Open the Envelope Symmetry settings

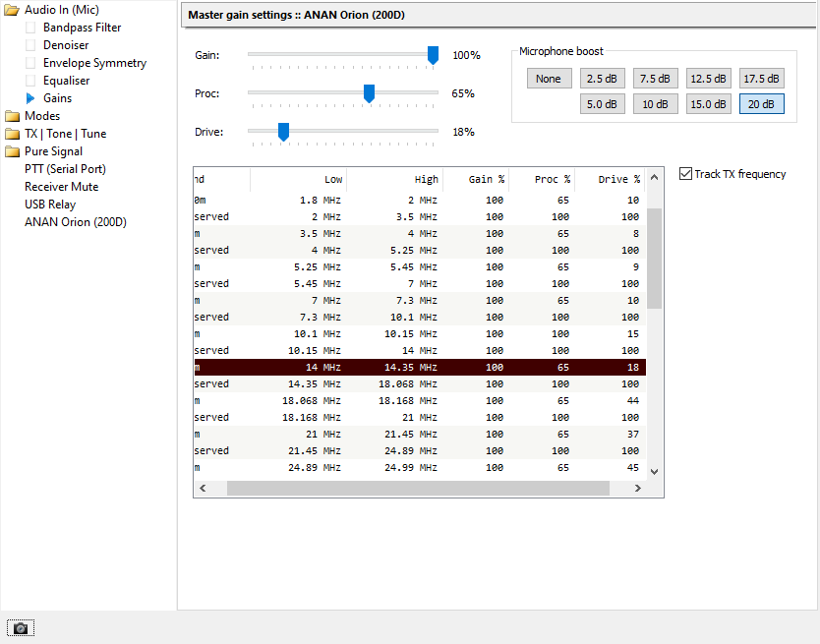(94, 63)
